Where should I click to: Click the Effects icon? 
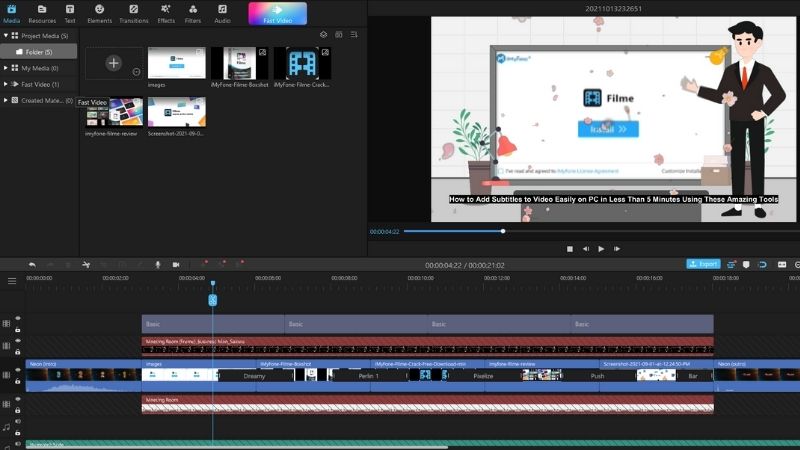tap(166, 14)
